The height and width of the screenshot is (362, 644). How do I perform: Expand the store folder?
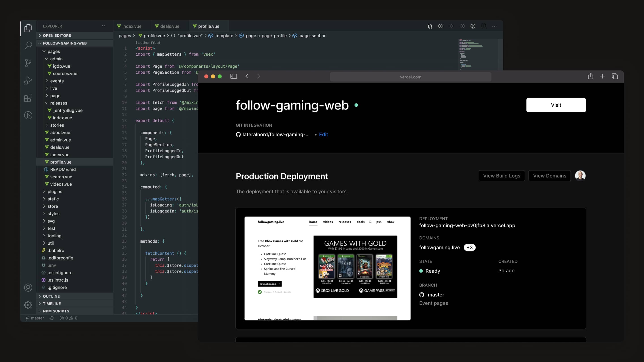(75, 206)
